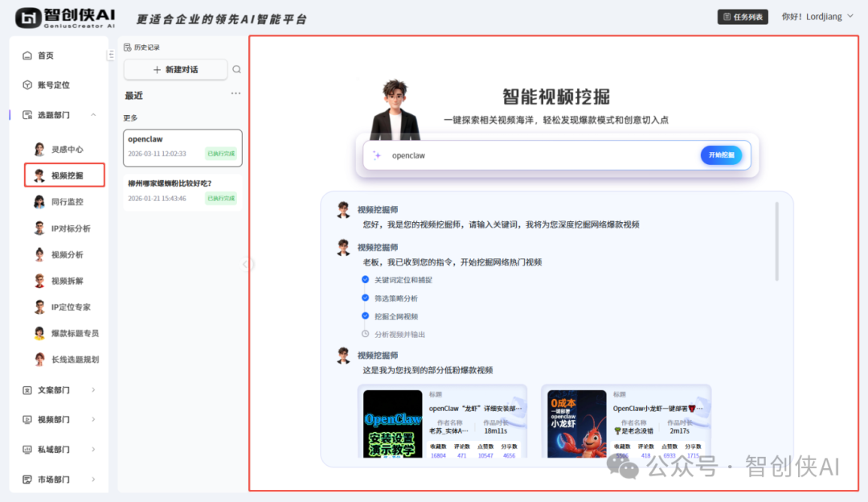The height and width of the screenshot is (502, 868).
Task: Click the sparkle icon in search box
Action: [377, 155]
